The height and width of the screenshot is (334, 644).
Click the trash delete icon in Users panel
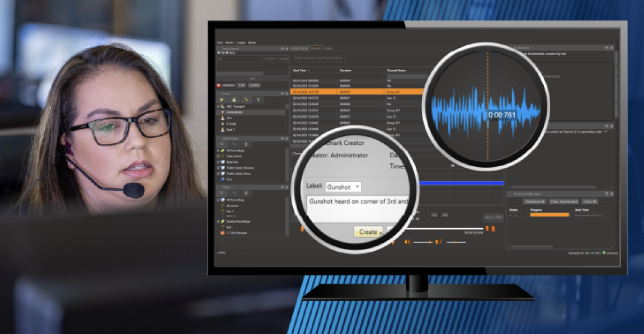click(258, 100)
